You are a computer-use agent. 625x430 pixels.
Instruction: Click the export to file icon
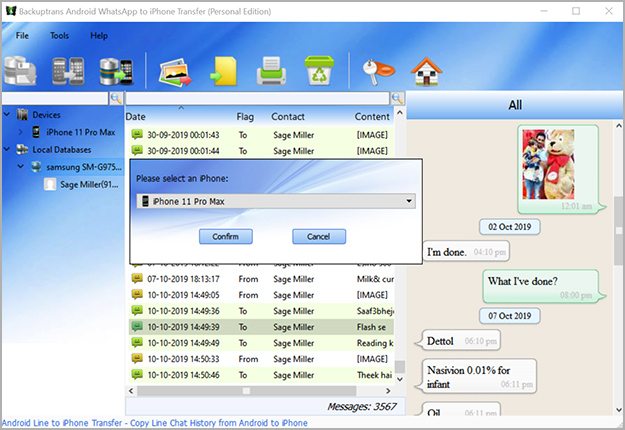coord(223,71)
